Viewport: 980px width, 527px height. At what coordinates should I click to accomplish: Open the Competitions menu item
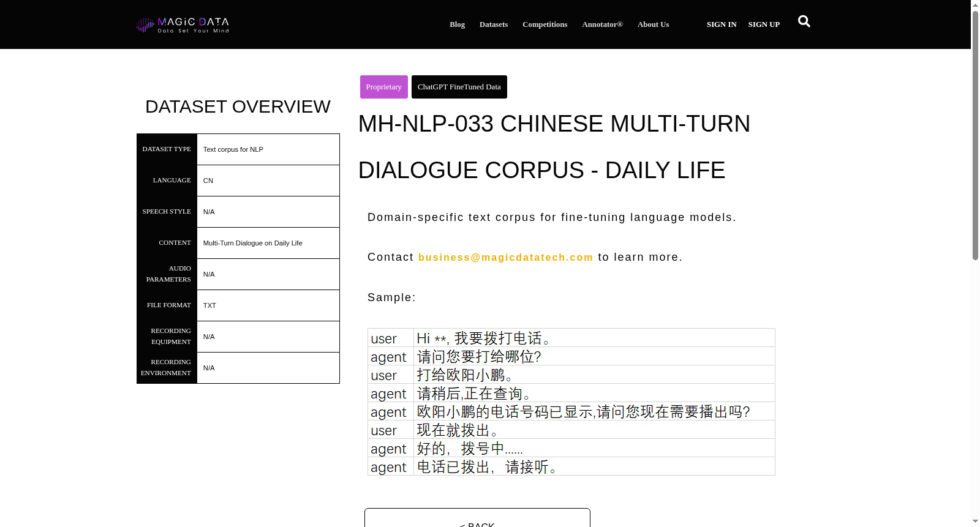(545, 24)
